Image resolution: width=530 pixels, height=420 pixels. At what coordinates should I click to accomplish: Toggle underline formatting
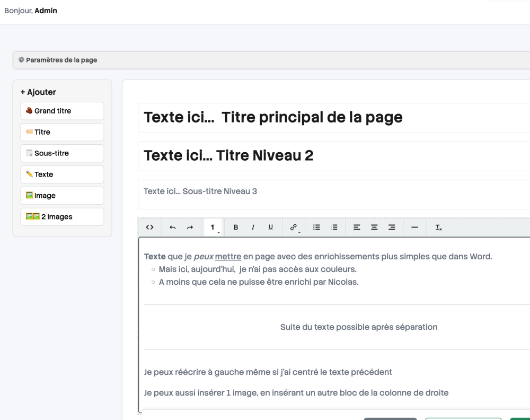click(270, 227)
